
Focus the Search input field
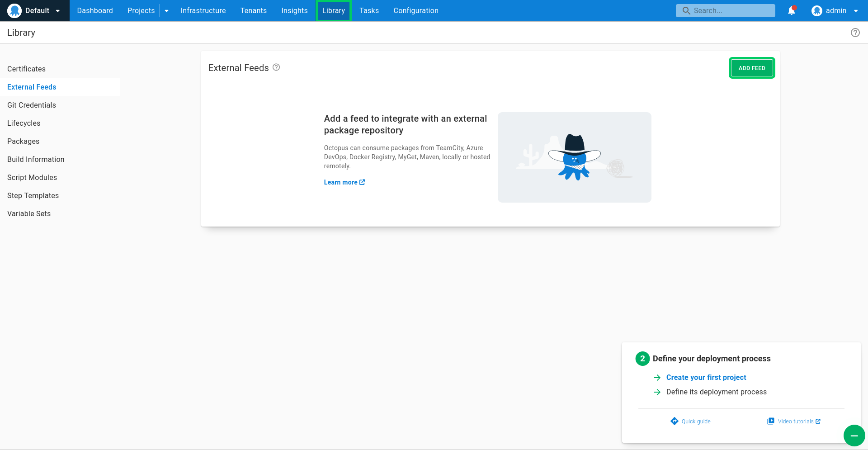tap(726, 10)
